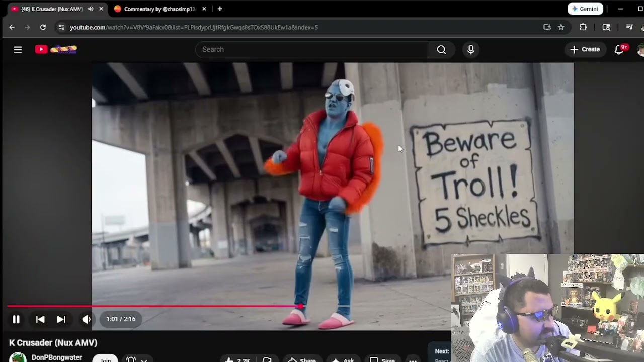Open the DonPBongwater channel link
This screenshot has height=362, width=644.
(x=57, y=357)
